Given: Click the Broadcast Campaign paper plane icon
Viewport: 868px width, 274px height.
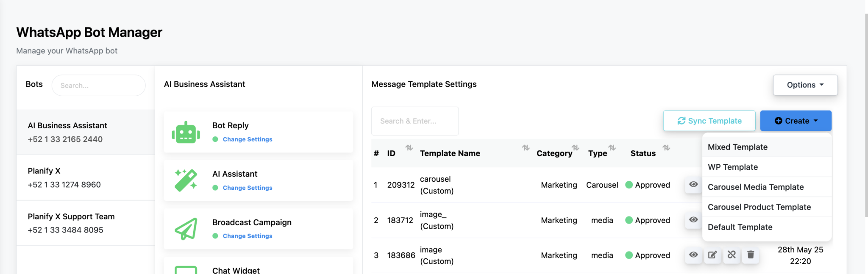Looking at the screenshot, I should (186, 229).
